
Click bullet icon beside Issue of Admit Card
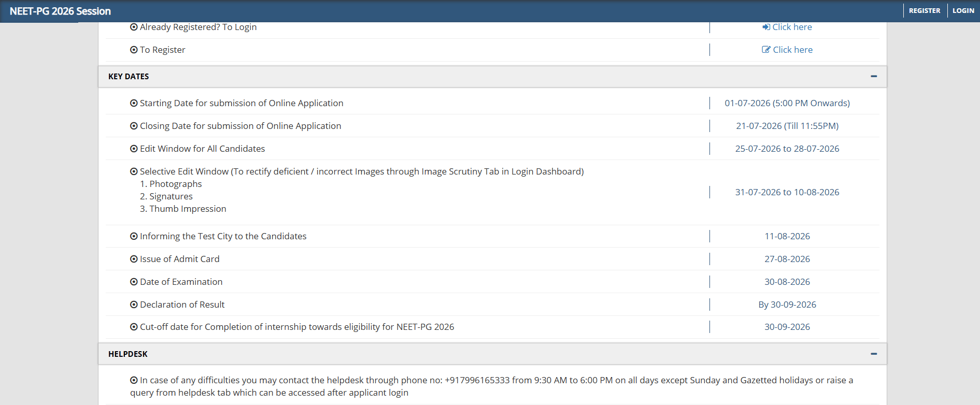click(134, 259)
